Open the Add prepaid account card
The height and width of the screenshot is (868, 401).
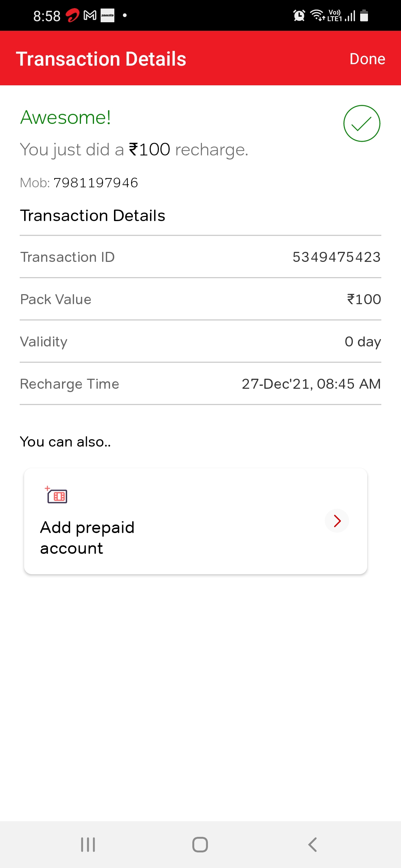[196, 521]
